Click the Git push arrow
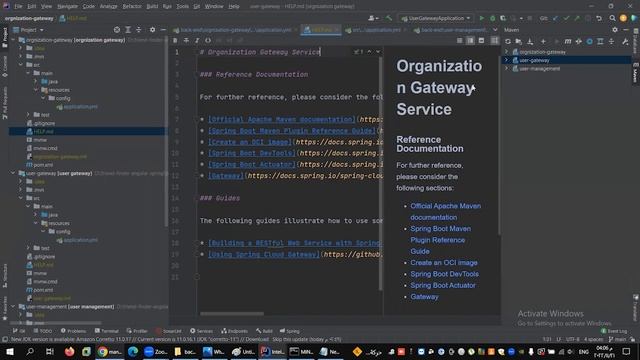The width and height of the screenshot is (640, 360). click(577, 18)
